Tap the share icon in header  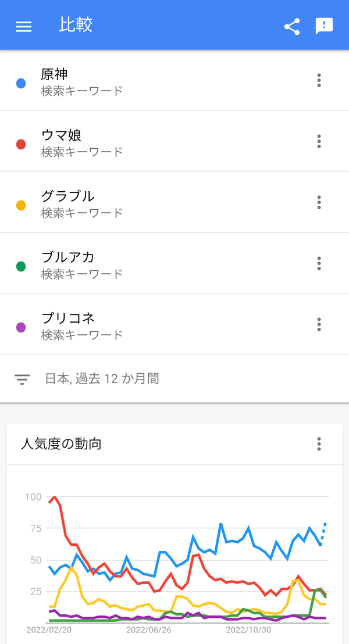[292, 26]
